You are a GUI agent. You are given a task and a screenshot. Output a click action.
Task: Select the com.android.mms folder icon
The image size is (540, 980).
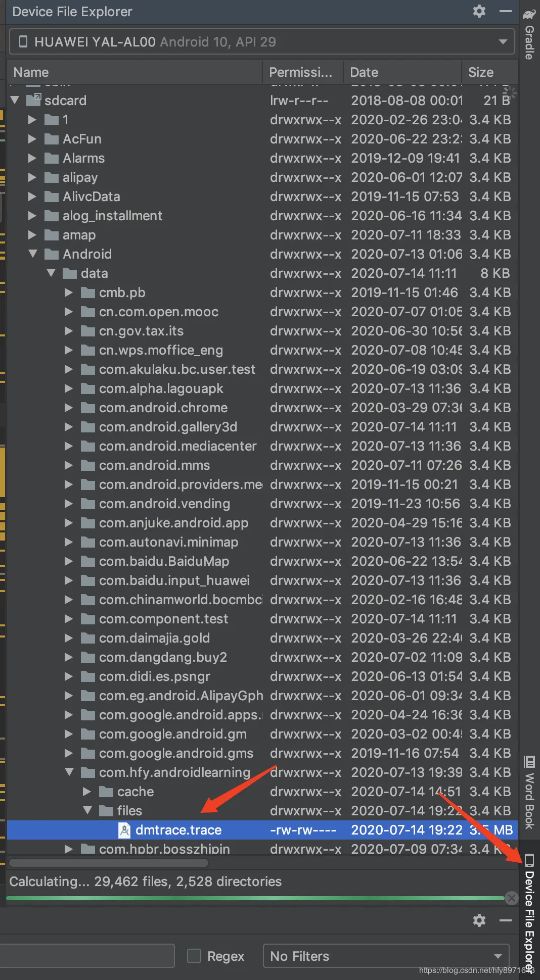coord(88,465)
